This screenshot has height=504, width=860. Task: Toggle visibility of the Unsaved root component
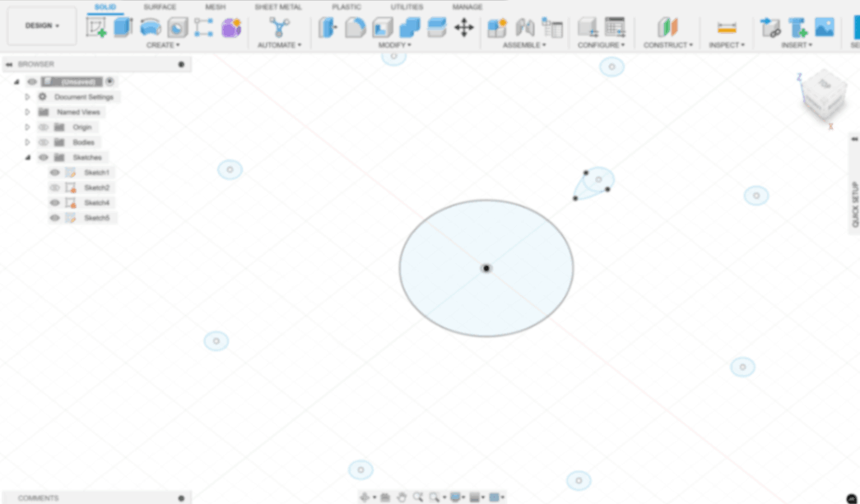32,81
